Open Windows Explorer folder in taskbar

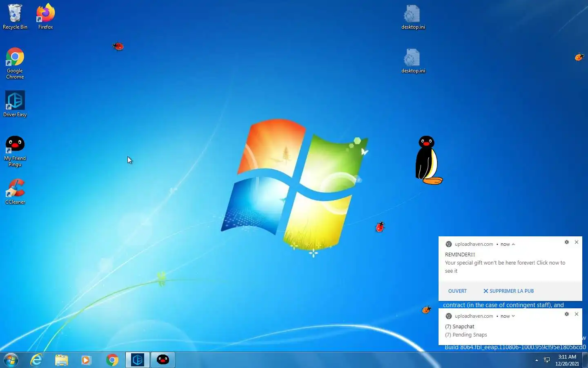tap(62, 360)
